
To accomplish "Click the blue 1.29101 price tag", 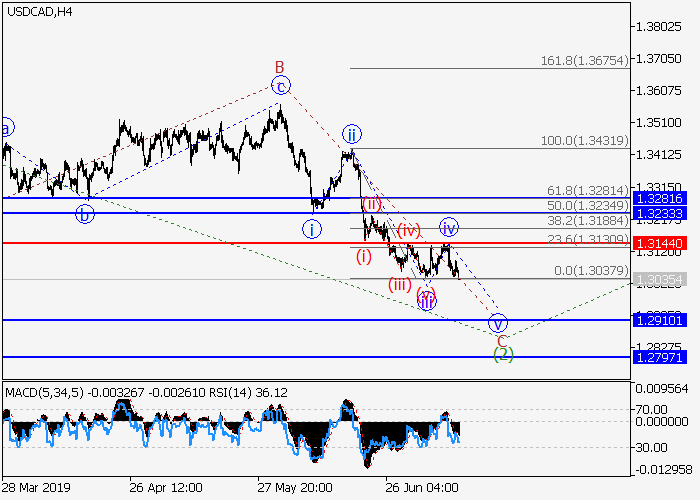I will (x=659, y=320).
